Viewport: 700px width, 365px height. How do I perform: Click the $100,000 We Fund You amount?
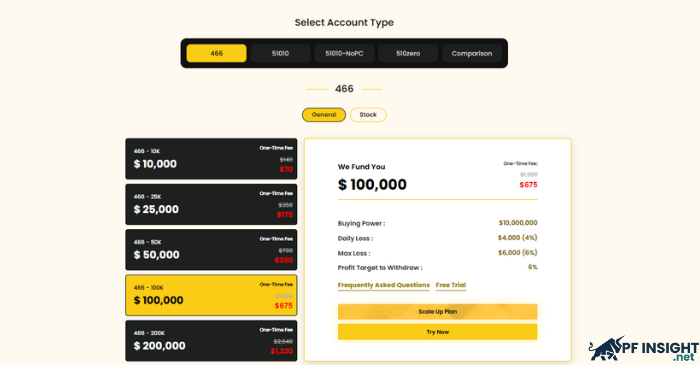click(372, 184)
